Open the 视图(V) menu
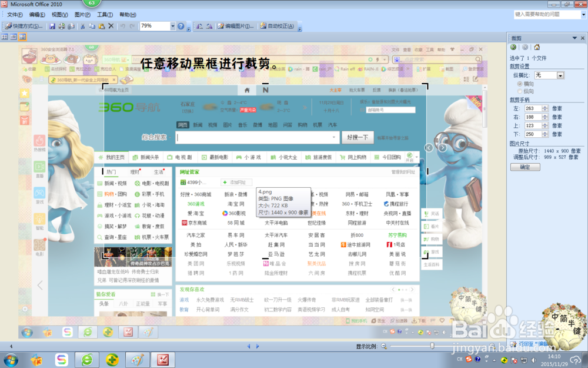588x368 pixels. [59, 15]
